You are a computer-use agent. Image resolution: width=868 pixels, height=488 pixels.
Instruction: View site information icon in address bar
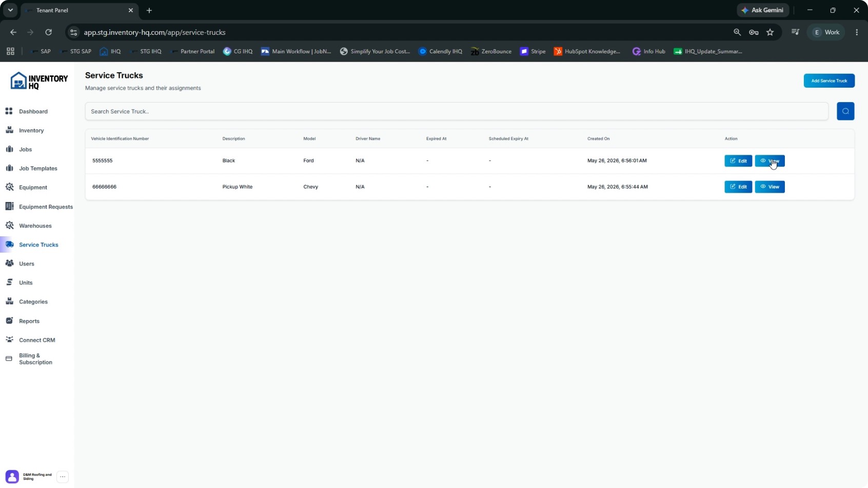(74, 32)
